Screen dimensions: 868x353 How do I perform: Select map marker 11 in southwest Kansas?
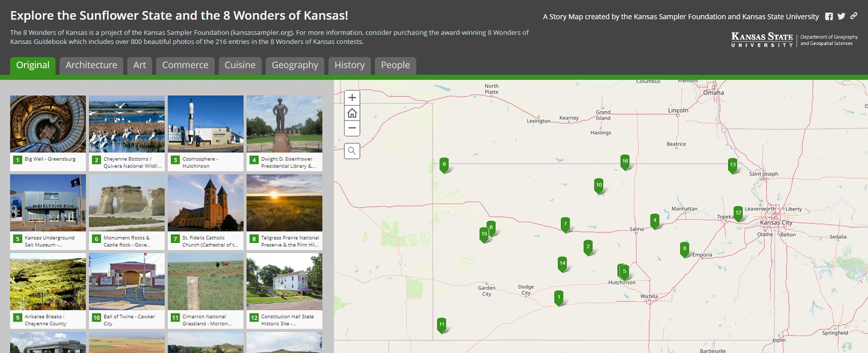pyautogui.click(x=442, y=325)
